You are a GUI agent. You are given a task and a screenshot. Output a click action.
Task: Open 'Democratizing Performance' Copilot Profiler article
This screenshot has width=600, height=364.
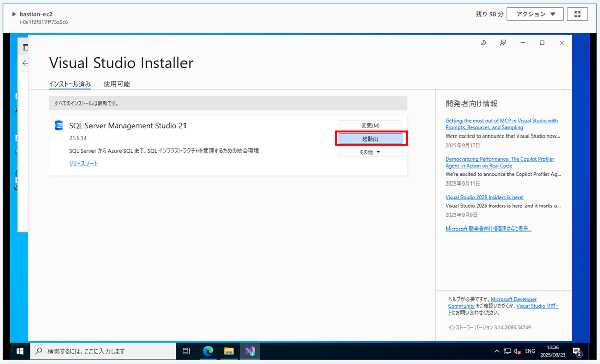click(x=500, y=162)
